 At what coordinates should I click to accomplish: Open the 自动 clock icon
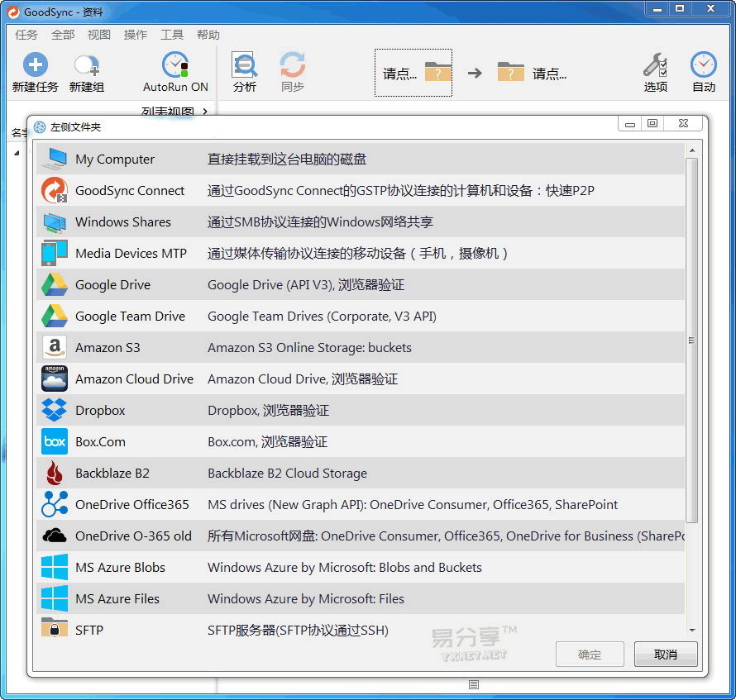[x=703, y=64]
